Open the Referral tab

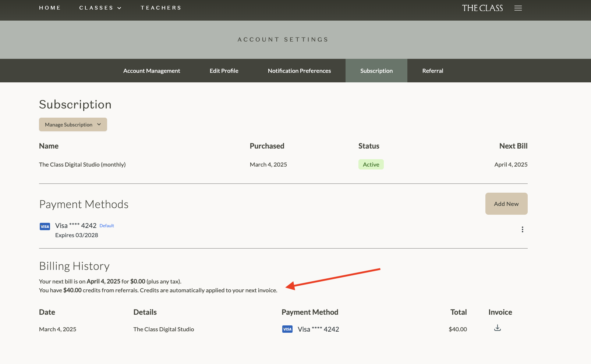click(433, 71)
